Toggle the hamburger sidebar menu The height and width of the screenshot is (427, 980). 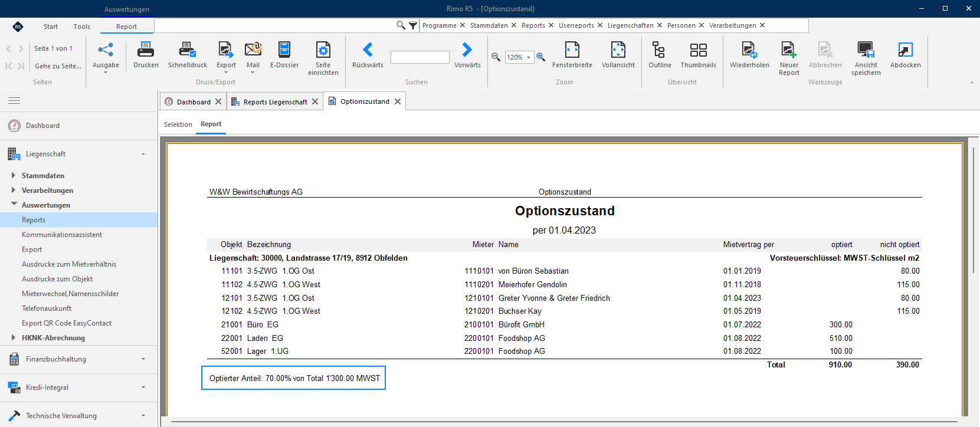14,101
